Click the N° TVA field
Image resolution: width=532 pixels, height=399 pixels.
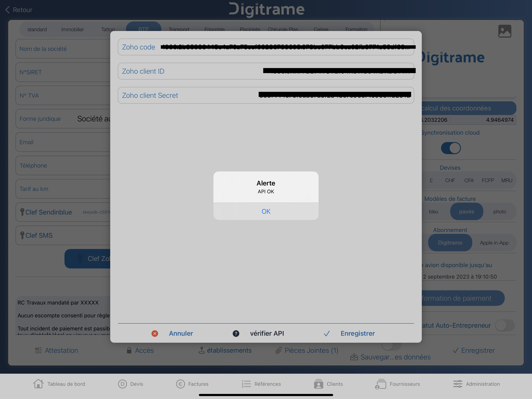pyautogui.click(x=63, y=95)
